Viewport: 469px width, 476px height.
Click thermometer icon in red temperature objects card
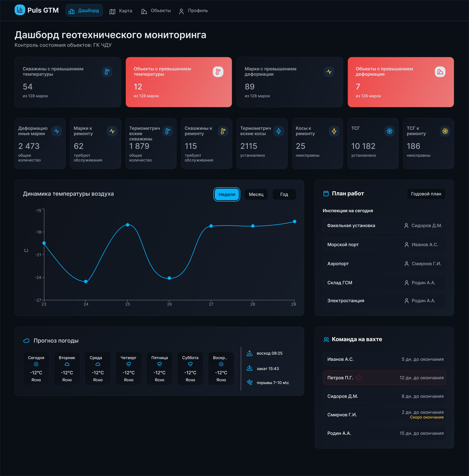pos(218,72)
